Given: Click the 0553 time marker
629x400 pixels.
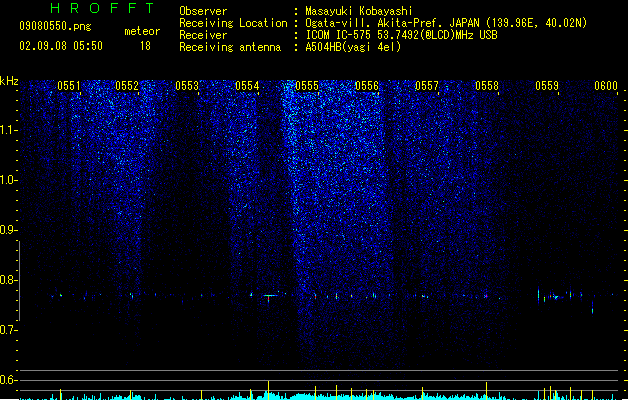Looking at the screenshot, I should 187,86.
